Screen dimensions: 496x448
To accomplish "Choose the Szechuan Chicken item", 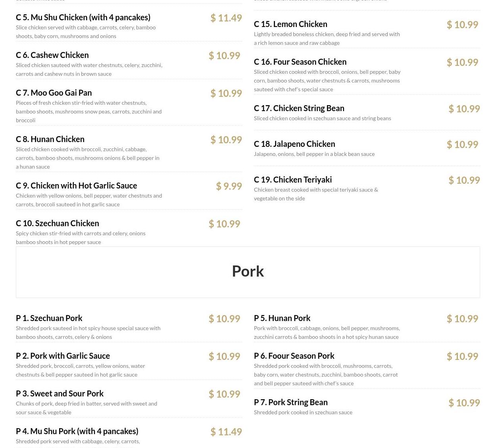I will [58, 223].
